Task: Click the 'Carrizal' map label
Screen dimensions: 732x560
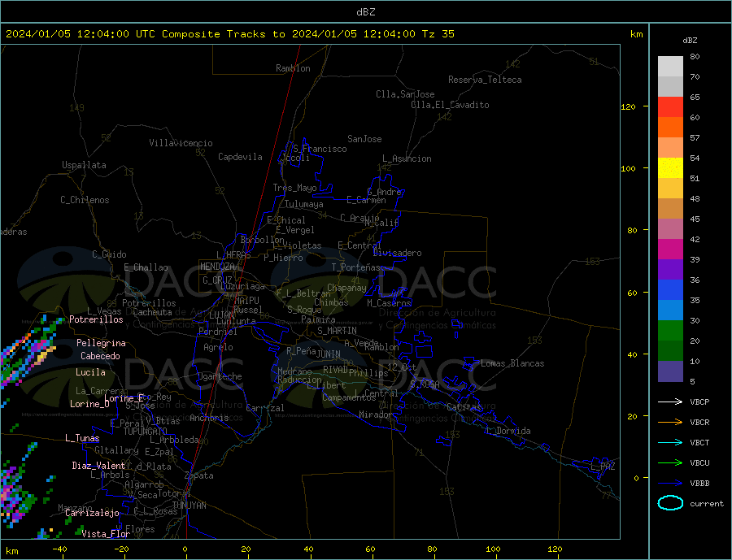Action: (265, 408)
